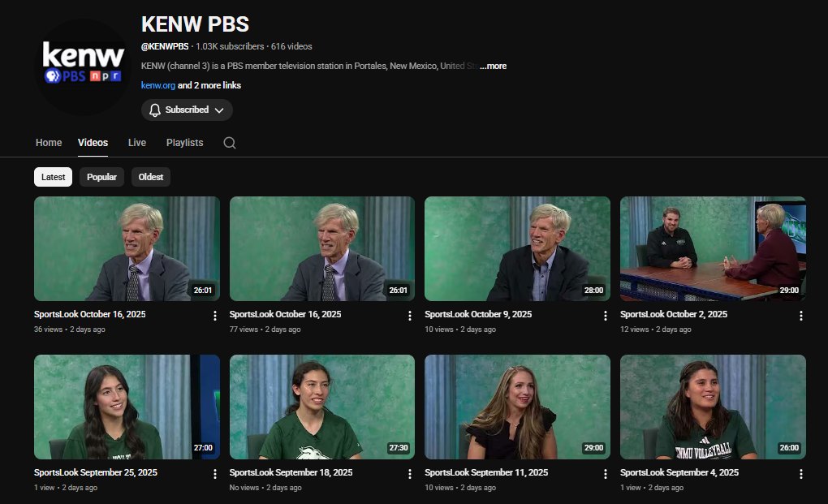Open the Playlists tab

(184, 143)
